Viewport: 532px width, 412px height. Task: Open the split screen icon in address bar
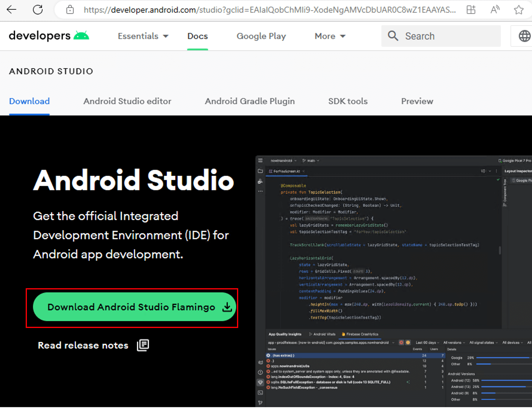click(471, 10)
